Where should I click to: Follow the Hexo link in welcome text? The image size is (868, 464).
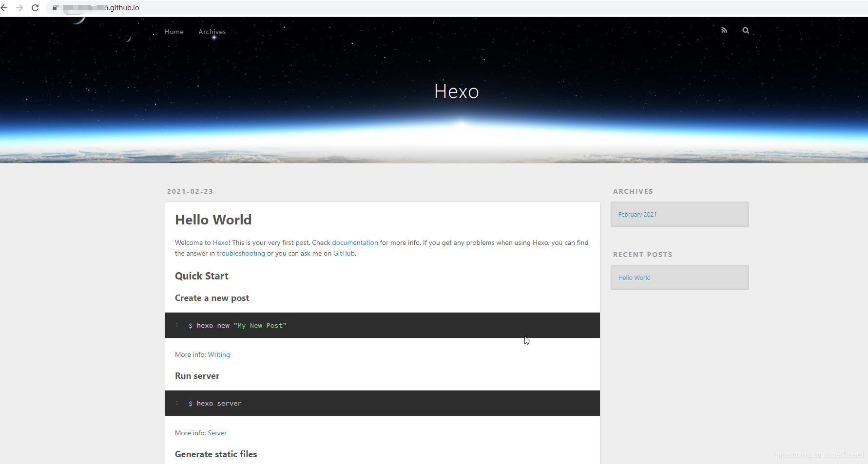pyautogui.click(x=220, y=242)
